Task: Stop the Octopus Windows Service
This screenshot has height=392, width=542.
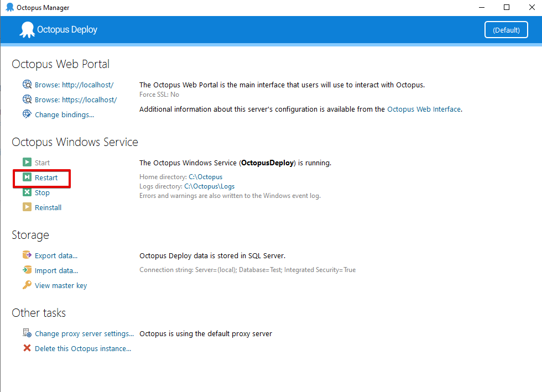Action: pos(42,193)
